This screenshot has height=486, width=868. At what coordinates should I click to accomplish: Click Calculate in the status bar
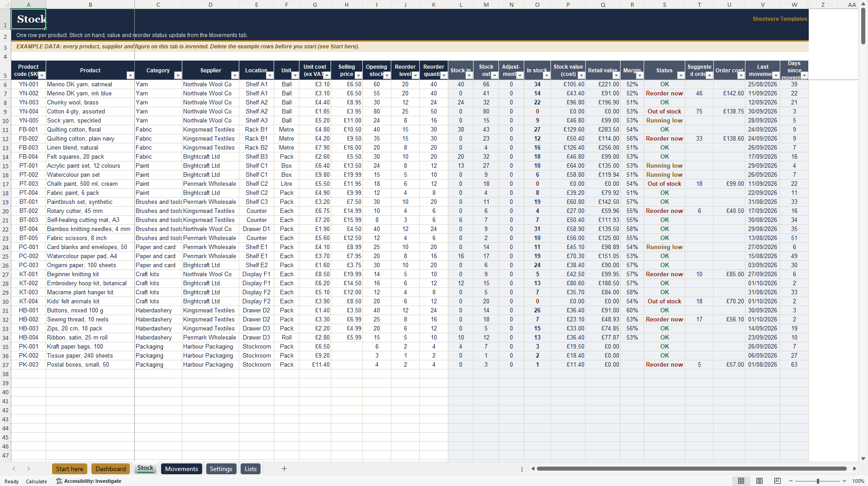[36, 481]
